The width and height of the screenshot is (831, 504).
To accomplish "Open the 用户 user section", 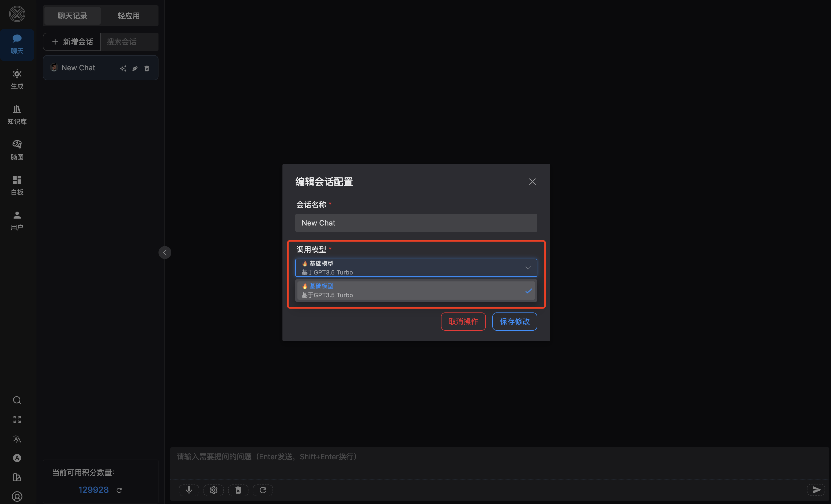I will tap(17, 221).
